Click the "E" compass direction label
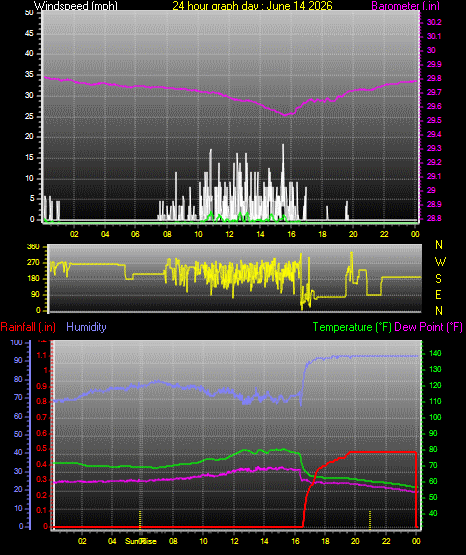This screenshot has width=466, height=555. [438, 294]
